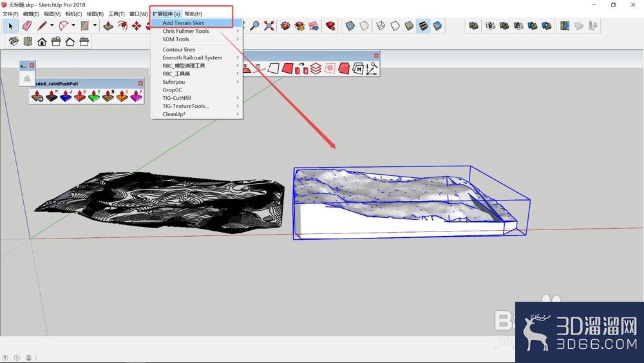The image size is (644, 363).
Task: Click the Offset tool icon
Action: [x=122, y=26]
